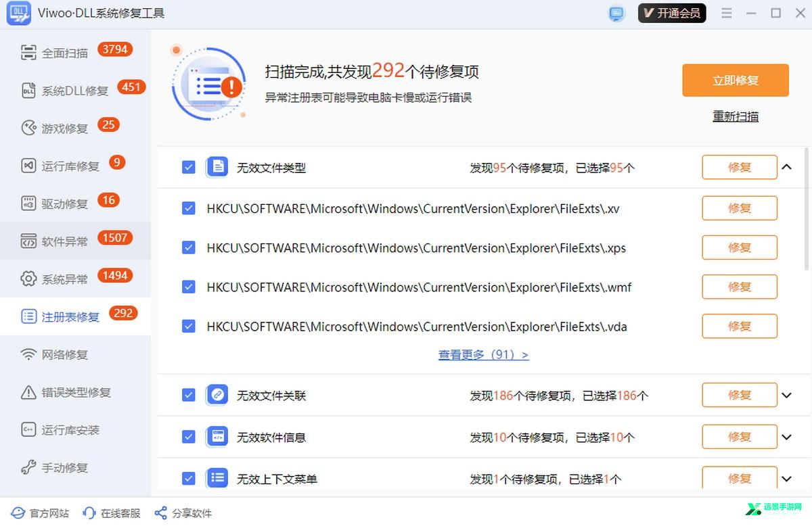Click the 手动修复 wrench icon
Image resolution: width=812 pixels, height=526 pixels.
pos(28,467)
